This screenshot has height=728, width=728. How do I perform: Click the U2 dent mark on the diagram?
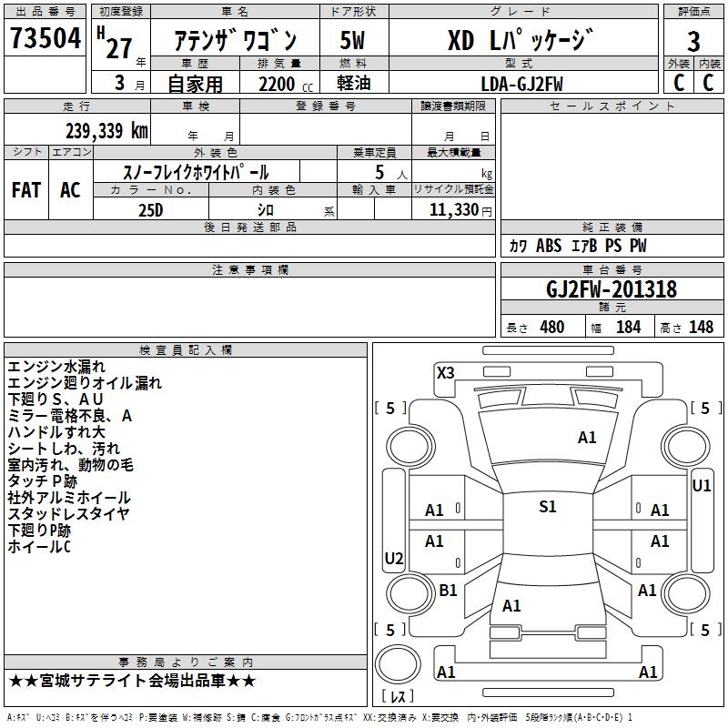point(394,558)
